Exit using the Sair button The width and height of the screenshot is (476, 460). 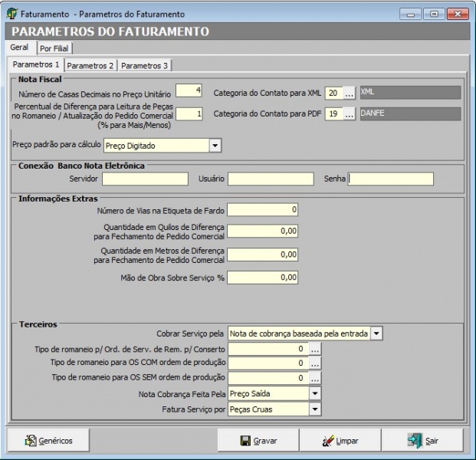(x=423, y=441)
